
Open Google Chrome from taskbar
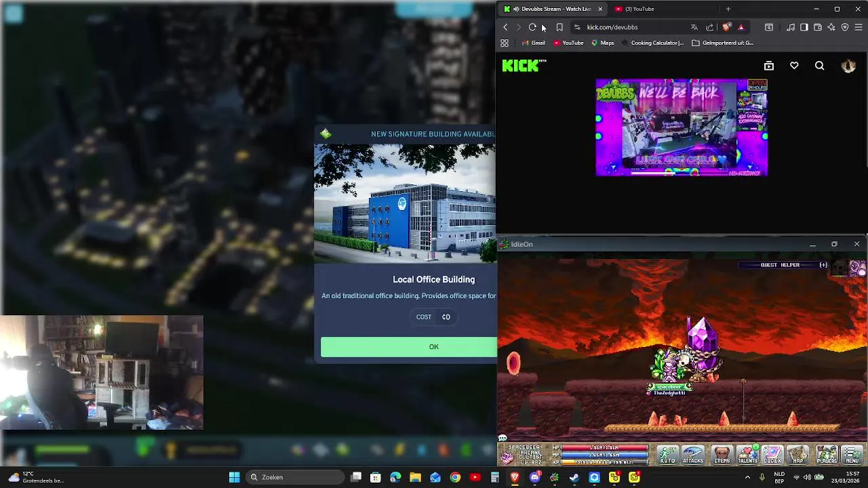coord(455,477)
